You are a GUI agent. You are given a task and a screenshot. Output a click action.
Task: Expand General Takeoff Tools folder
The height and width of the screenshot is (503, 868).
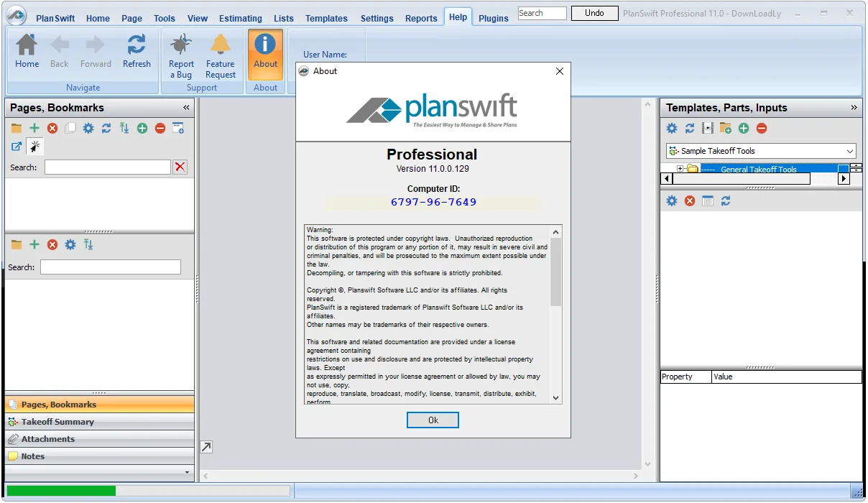(x=680, y=170)
